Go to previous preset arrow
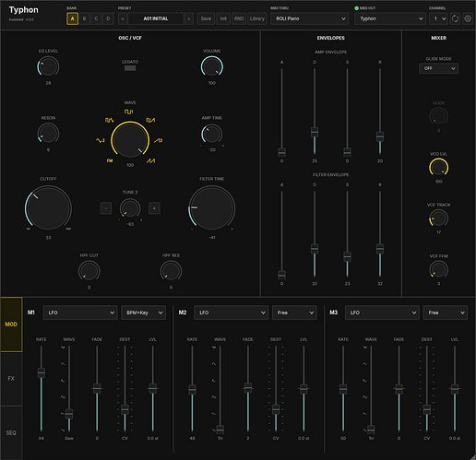476x460 pixels. 123,18
